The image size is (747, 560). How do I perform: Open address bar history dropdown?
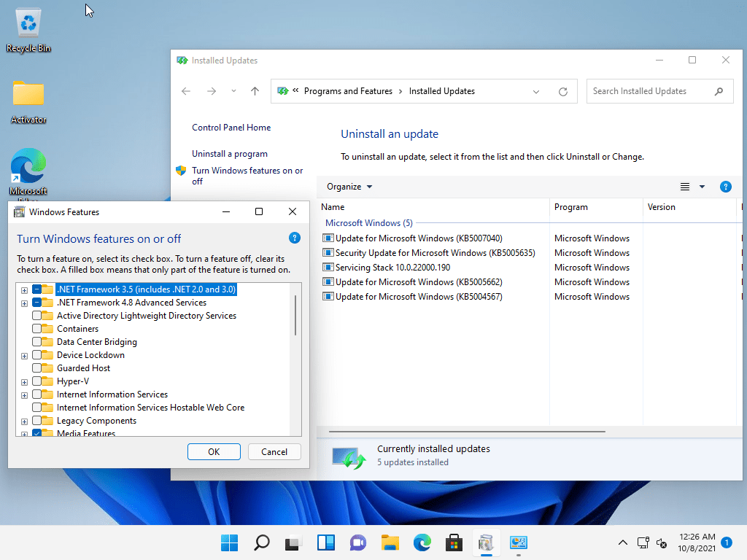536,91
